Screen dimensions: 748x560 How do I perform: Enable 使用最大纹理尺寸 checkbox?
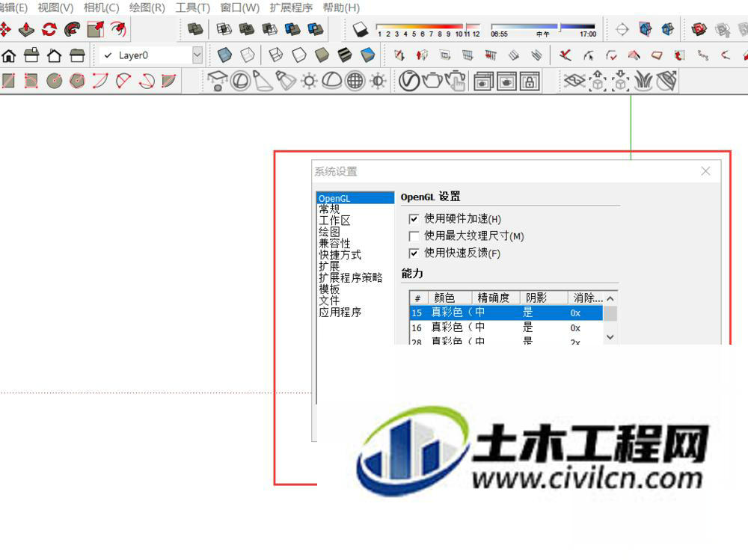414,236
